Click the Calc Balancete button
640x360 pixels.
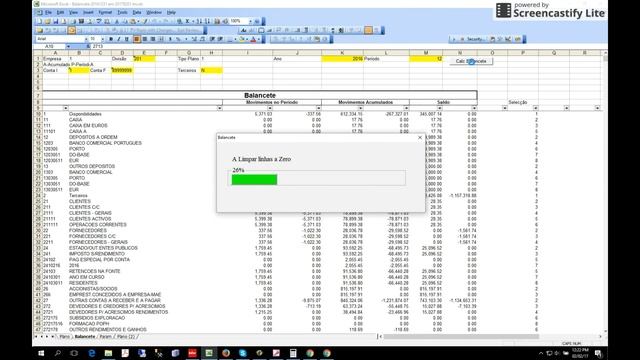tap(471, 61)
